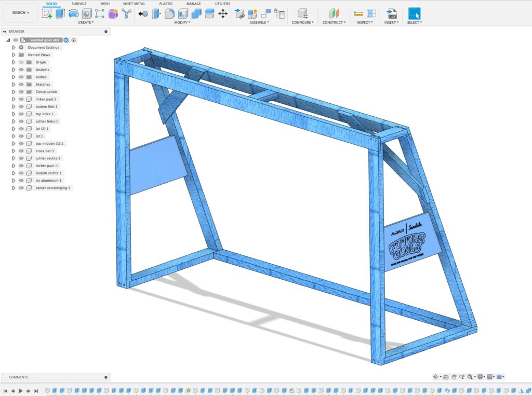Select the Press Pull tool

coord(156,13)
